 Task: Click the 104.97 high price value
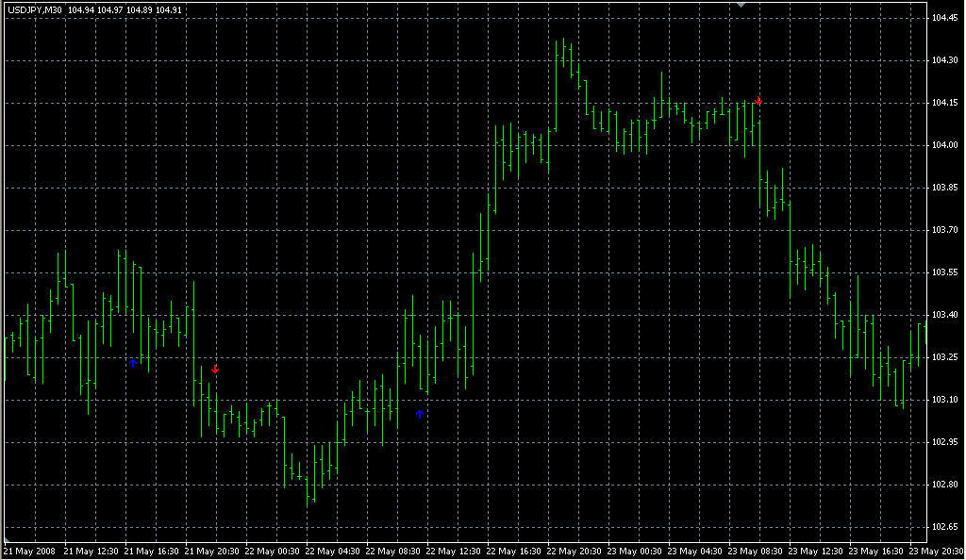coord(109,10)
